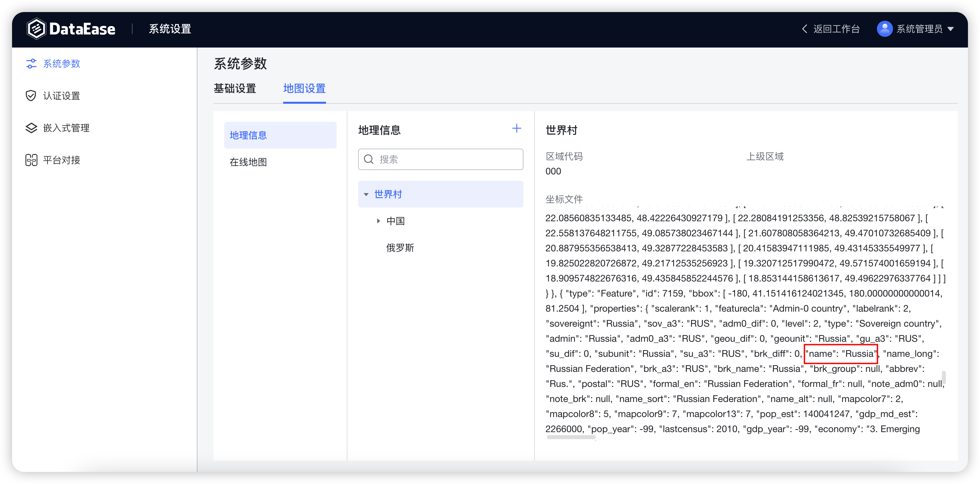Click the plus icon to add geographic info
The width and height of the screenshot is (980, 484).
click(x=517, y=129)
